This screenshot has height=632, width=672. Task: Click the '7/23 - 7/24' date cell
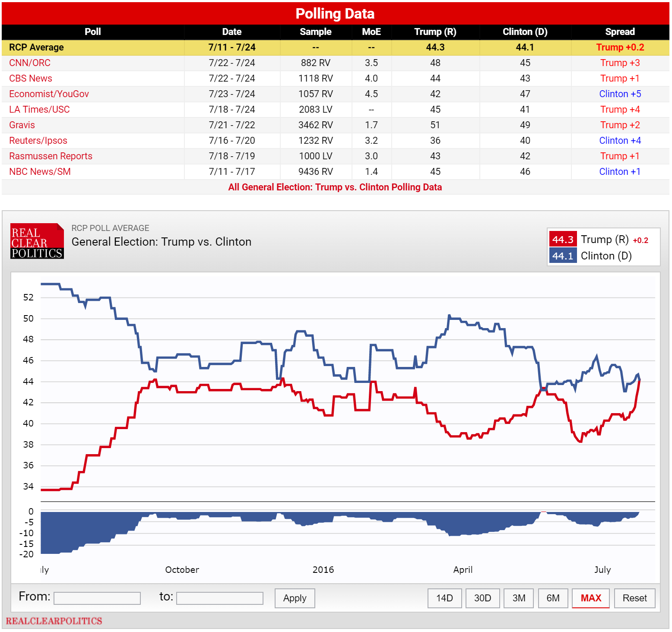coord(232,94)
